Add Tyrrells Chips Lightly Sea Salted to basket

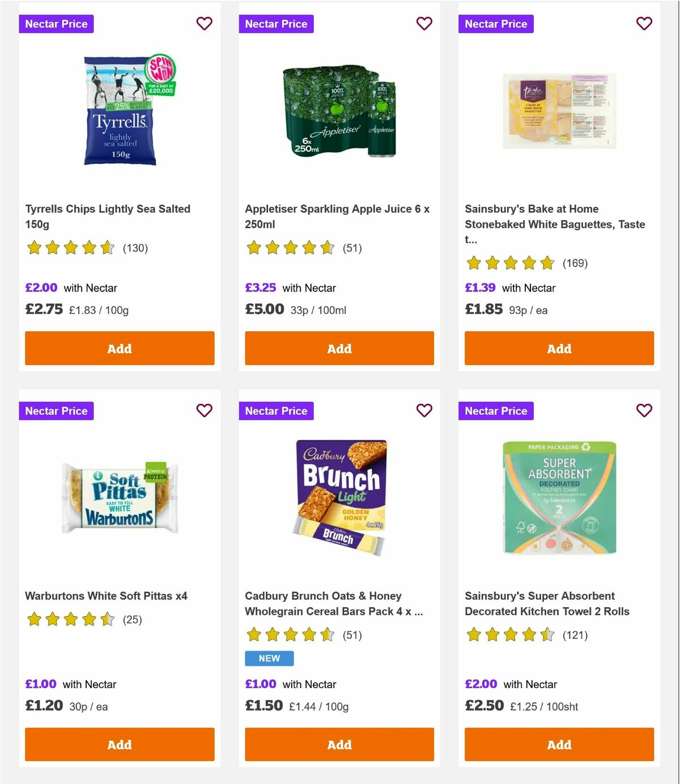[119, 348]
